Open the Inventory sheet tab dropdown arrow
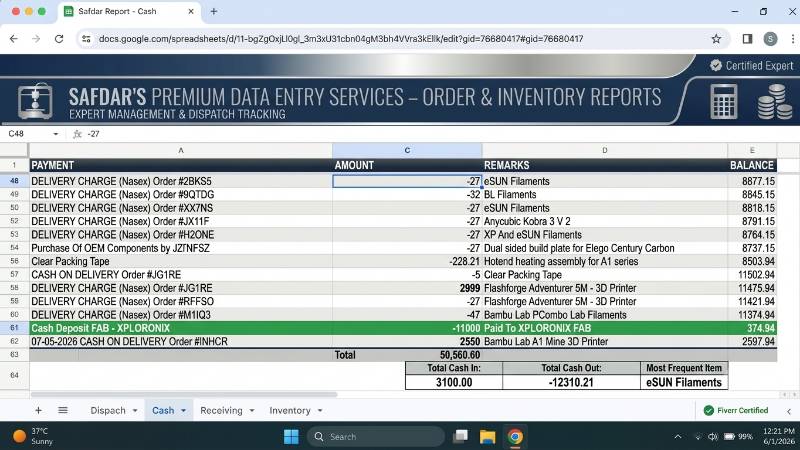The image size is (800, 450). [320, 411]
